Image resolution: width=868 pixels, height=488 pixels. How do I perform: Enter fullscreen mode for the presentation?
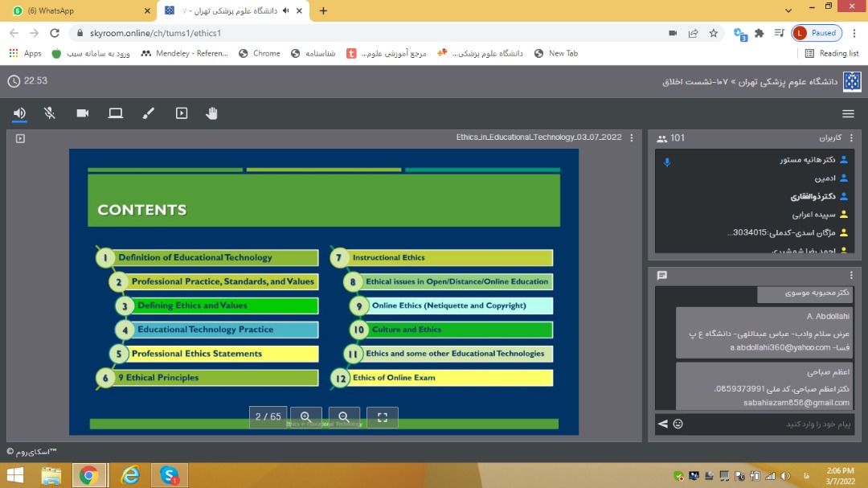click(383, 417)
